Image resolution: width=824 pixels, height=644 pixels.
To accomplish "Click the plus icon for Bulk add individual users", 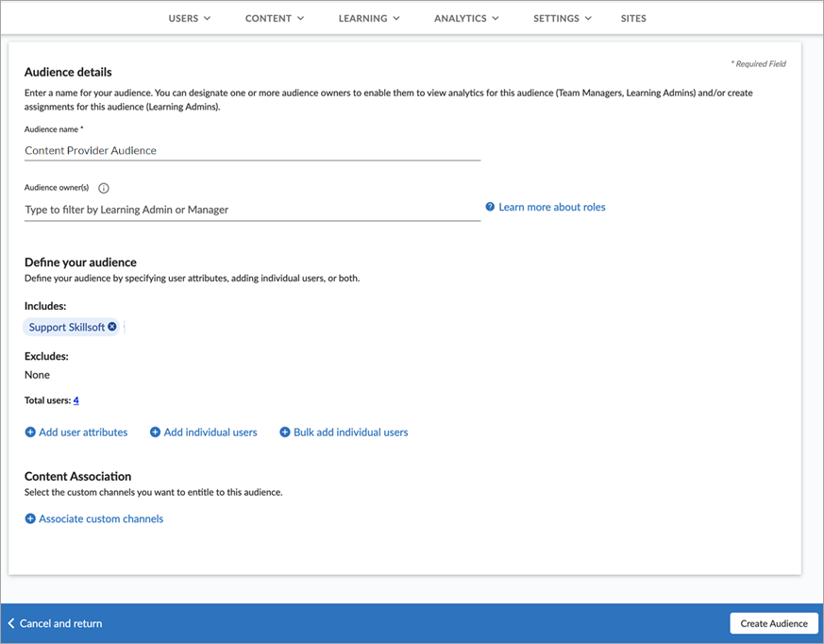I will pyautogui.click(x=283, y=432).
